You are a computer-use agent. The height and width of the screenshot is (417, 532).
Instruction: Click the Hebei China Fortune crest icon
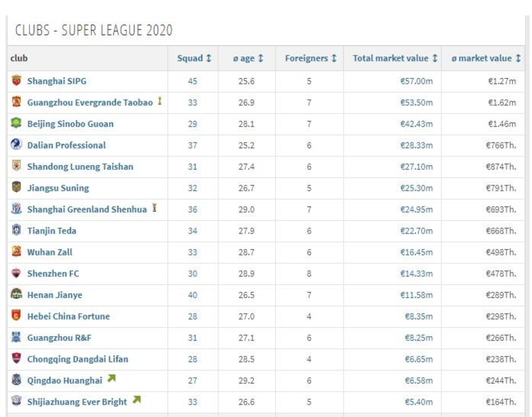(x=16, y=315)
